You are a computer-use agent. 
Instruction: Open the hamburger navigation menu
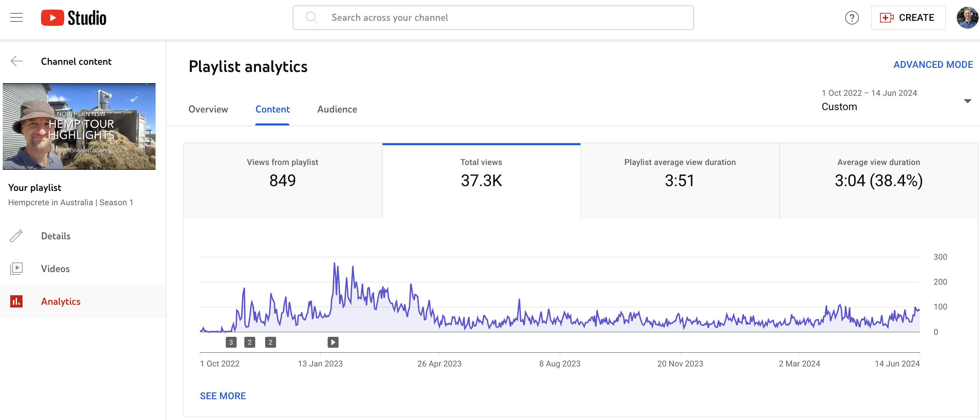[x=16, y=17]
